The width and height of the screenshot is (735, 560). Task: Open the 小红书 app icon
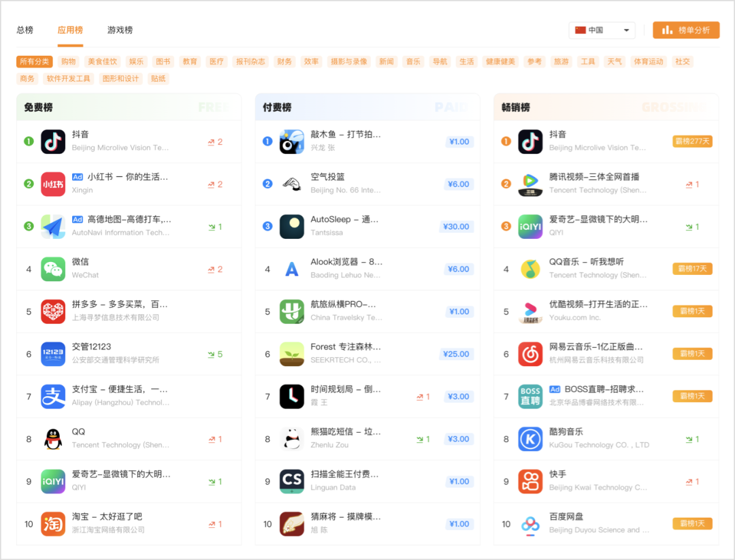click(x=53, y=184)
